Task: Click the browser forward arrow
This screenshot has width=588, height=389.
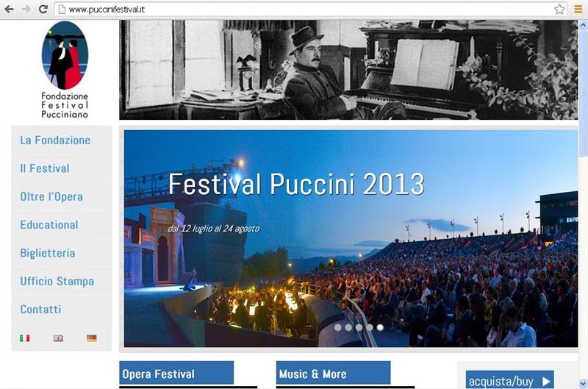Action: pos(26,9)
